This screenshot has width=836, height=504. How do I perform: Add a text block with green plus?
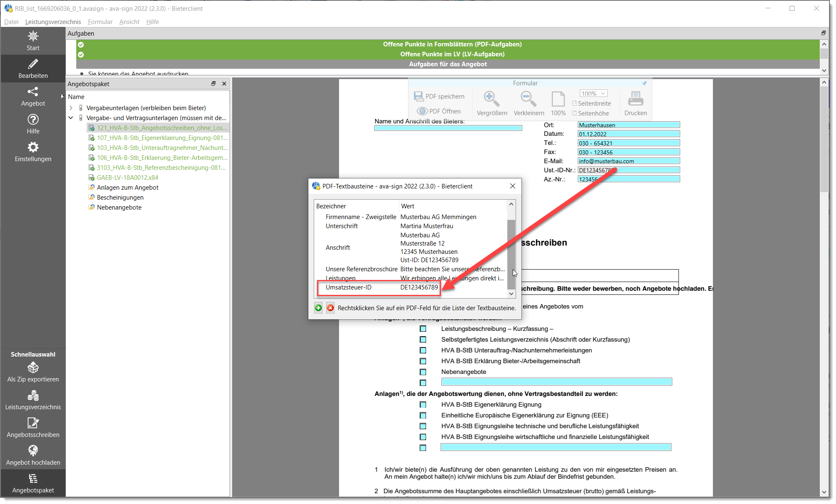(x=318, y=308)
